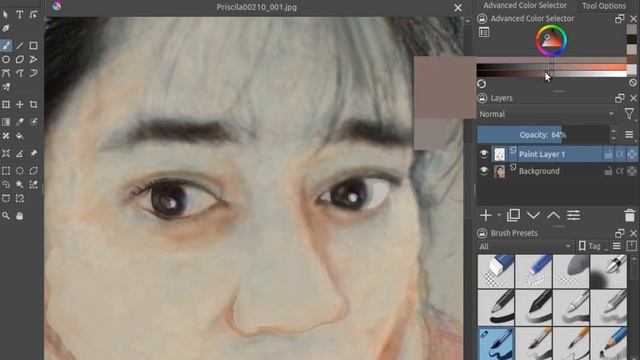Image resolution: width=640 pixels, height=360 pixels.
Task: Select the Fill bucket tool
Action: tap(20, 136)
